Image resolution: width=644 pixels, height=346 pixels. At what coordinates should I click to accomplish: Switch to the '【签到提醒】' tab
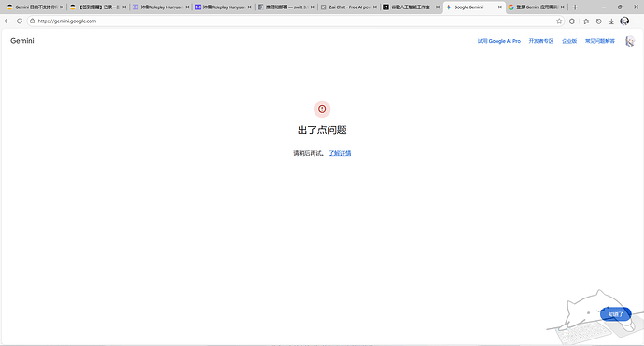(98, 7)
